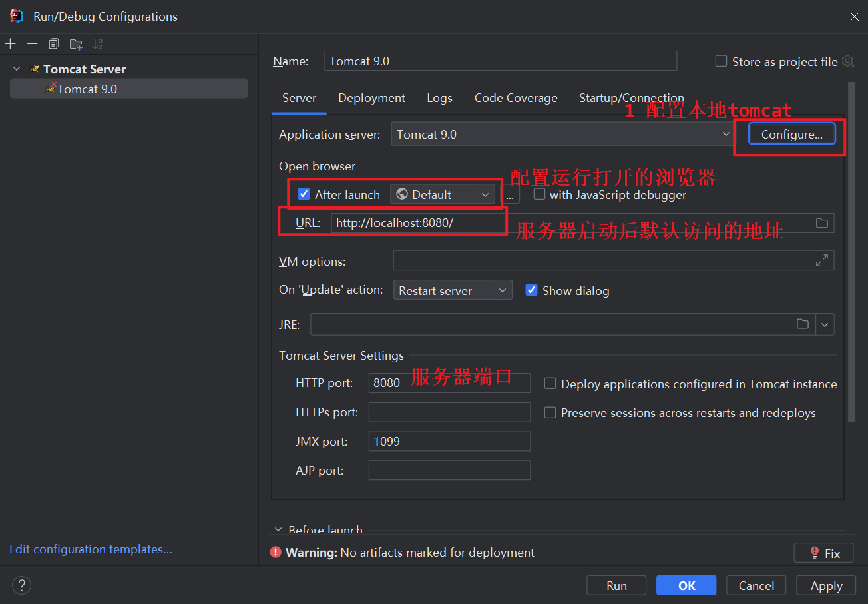Browse for JRE with folder icon
The image size is (868, 604).
pyautogui.click(x=803, y=324)
